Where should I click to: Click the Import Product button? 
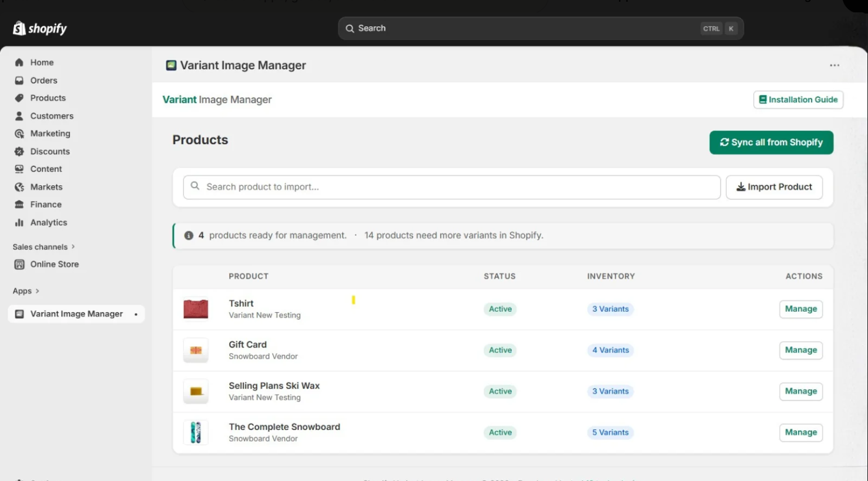pos(774,187)
